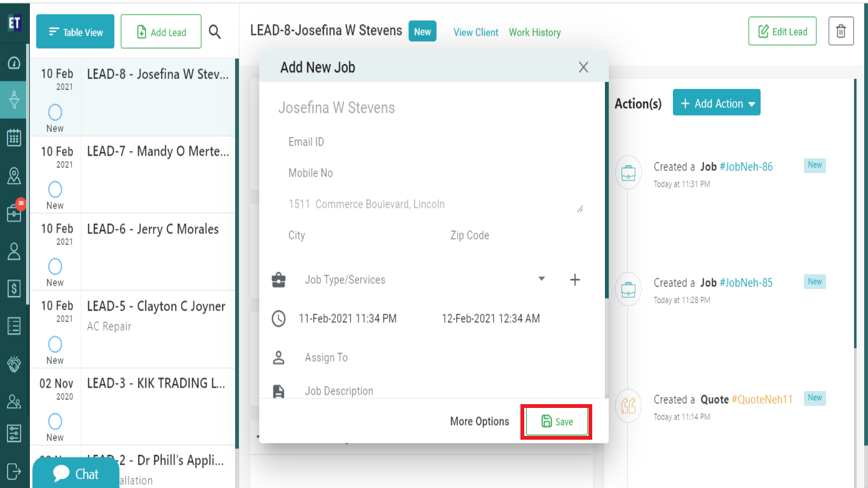The height and width of the screenshot is (488, 868).
Task: Click job icon for #JobNeh-86 action
Action: click(x=628, y=173)
